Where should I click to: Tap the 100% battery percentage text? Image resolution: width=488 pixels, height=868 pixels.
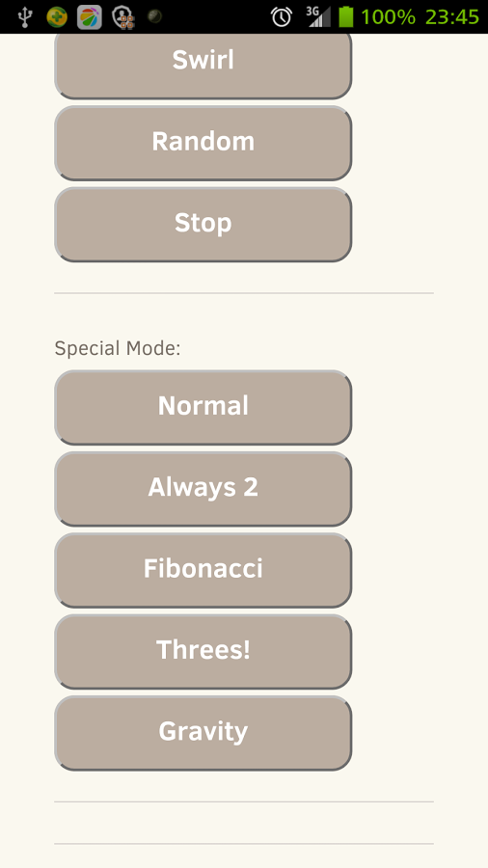(388, 16)
